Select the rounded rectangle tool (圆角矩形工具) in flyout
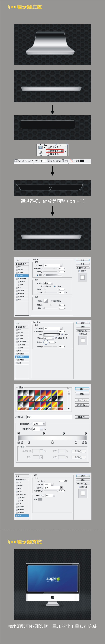Screen dimensions: 105x644 pyautogui.click(x=55, y=151)
